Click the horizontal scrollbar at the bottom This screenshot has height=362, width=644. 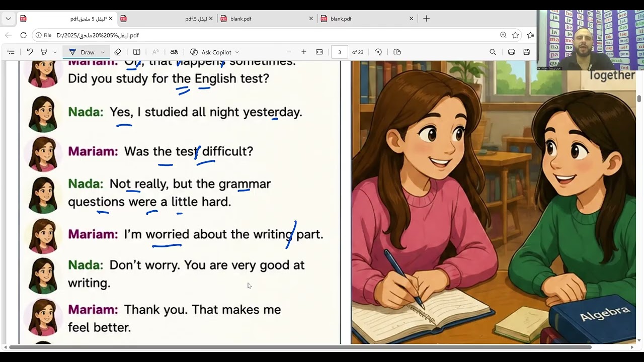click(300, 347)
